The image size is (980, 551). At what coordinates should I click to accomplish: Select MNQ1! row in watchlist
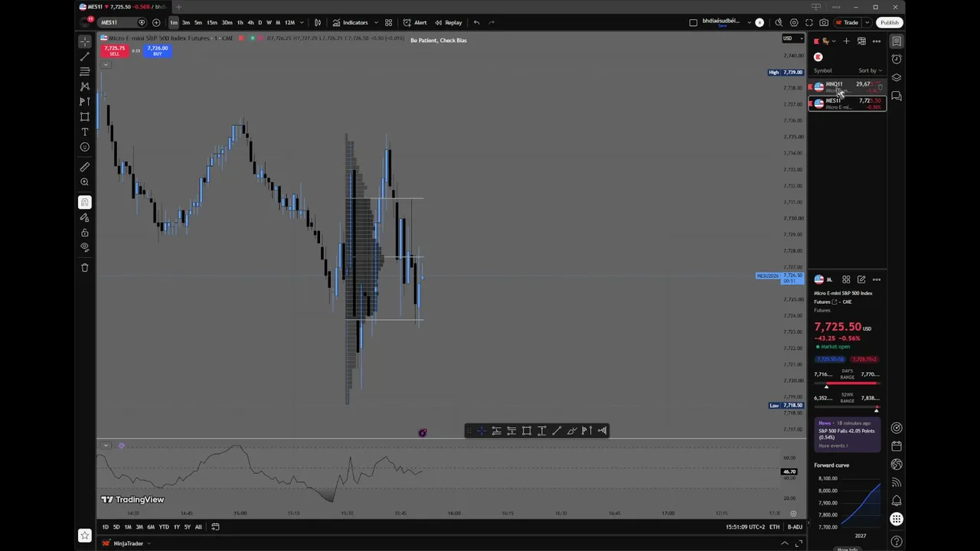(848, 86)
